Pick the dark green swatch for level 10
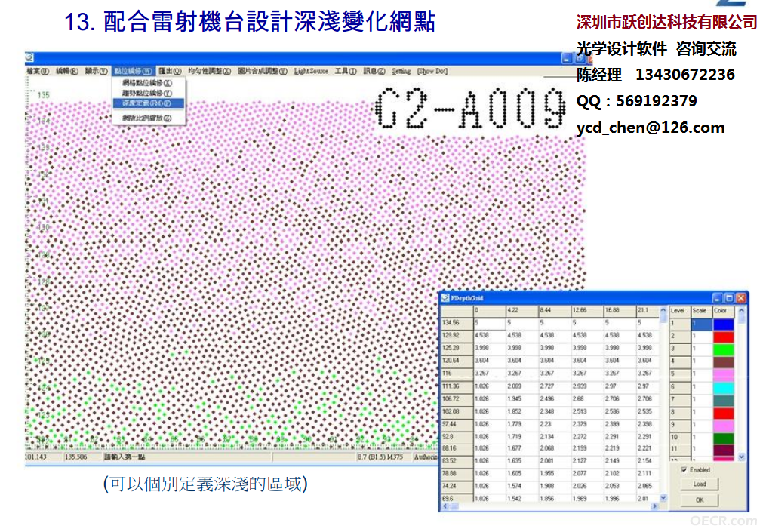Screen dimensions: 766x532 point(724,438)
